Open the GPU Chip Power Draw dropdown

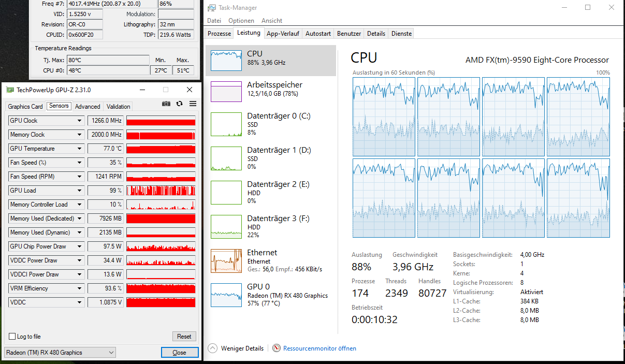coord(79,246)
